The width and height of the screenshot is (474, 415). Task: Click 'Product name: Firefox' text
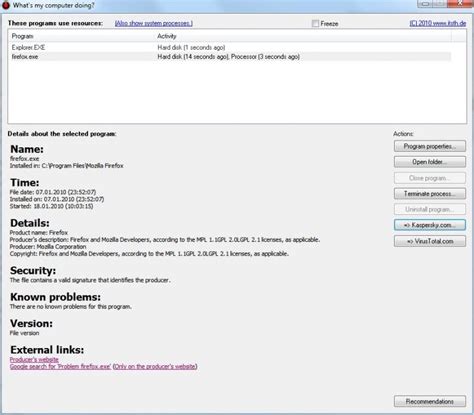tap(39, 233)
